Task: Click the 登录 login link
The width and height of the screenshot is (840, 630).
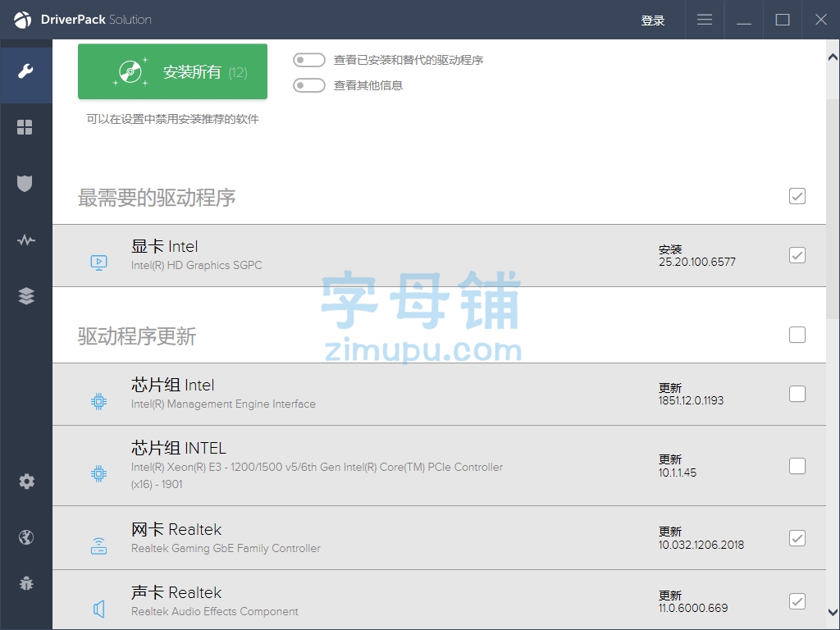Action: tap(652, 21)
